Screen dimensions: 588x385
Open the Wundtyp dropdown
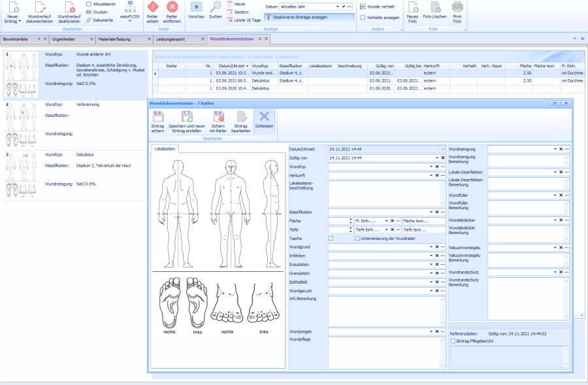[432, 167]
